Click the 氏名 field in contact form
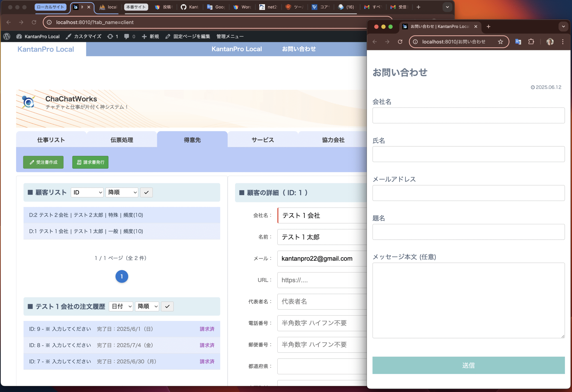 pyautogui.click(x=468, y=154)
